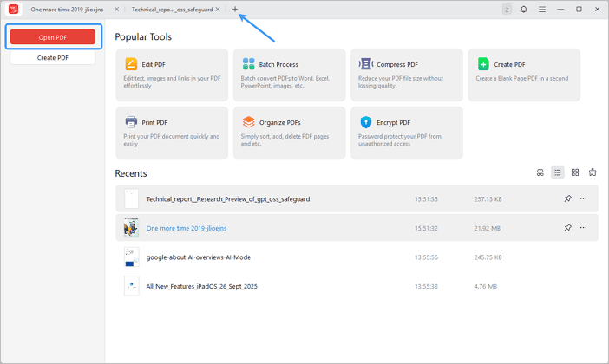The image size is (609, 364).
Task: Open more options for One more time file
Action: (x=583, y=228)
